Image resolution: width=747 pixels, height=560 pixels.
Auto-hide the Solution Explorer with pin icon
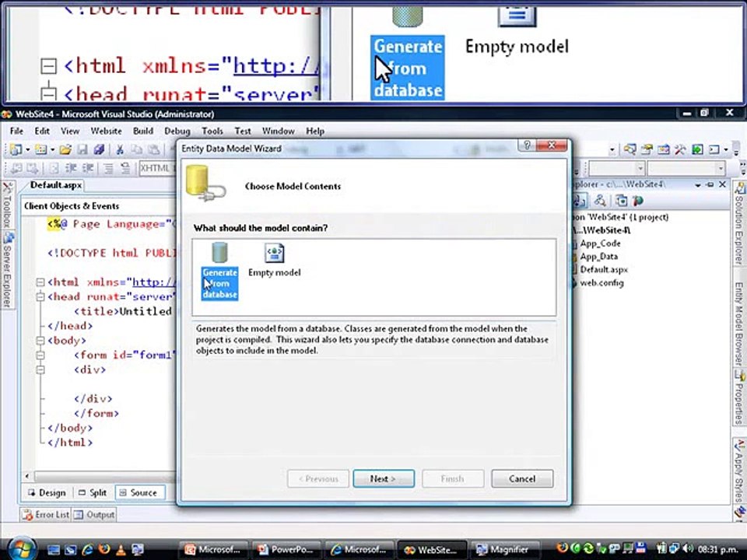click(710, 184)
